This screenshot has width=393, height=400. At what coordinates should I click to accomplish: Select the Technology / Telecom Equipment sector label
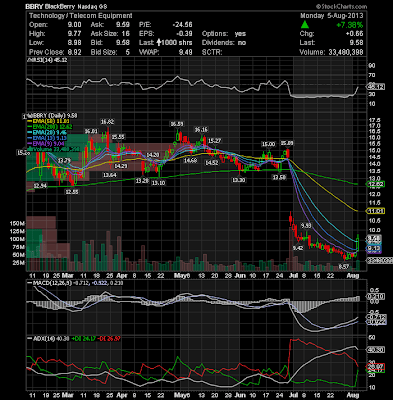80,16
